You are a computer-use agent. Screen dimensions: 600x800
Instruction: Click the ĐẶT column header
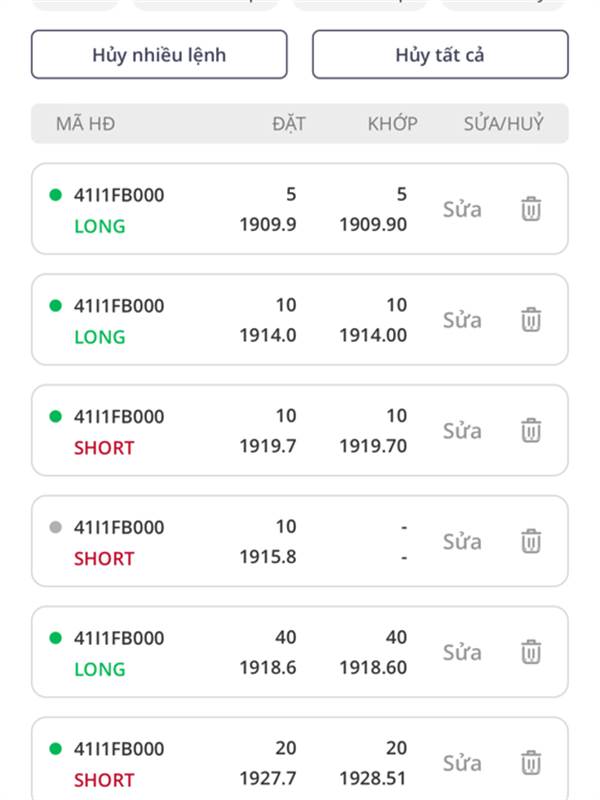tap(288, 124)
